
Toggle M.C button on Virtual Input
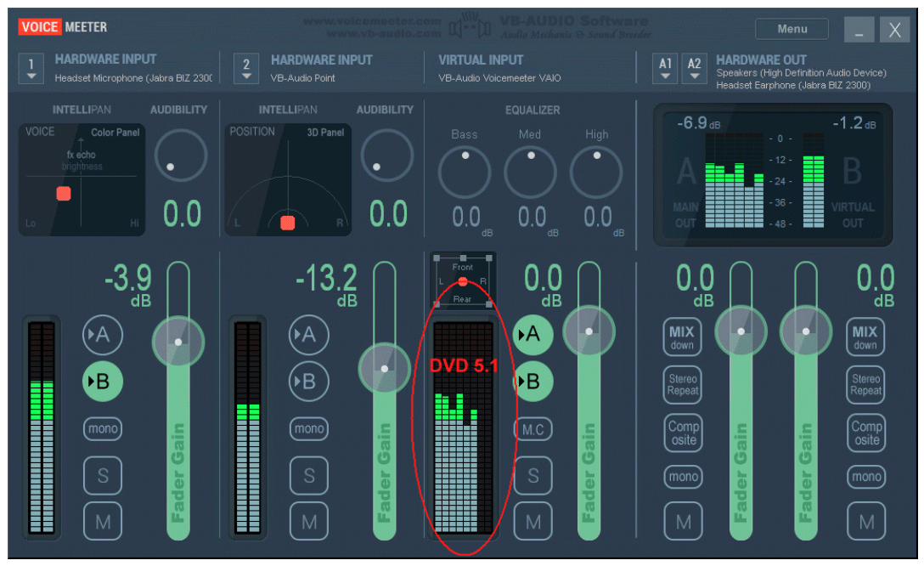[x=532, y=429]
